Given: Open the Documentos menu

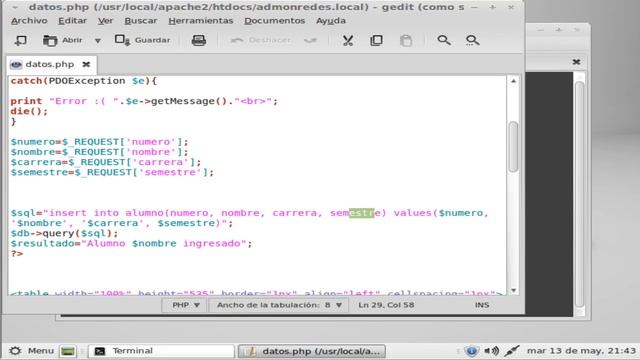Looking at the screenshot, I should (274, 20).
